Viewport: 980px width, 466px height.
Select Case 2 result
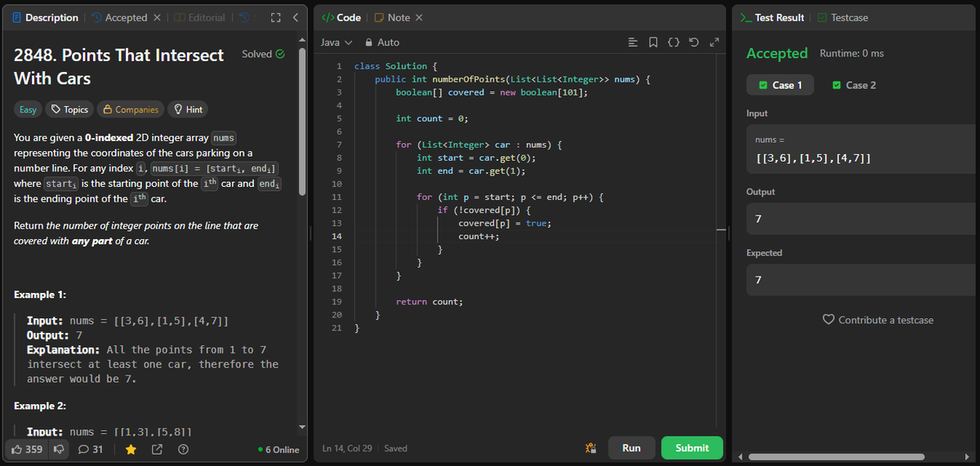(x=854, y=85)
